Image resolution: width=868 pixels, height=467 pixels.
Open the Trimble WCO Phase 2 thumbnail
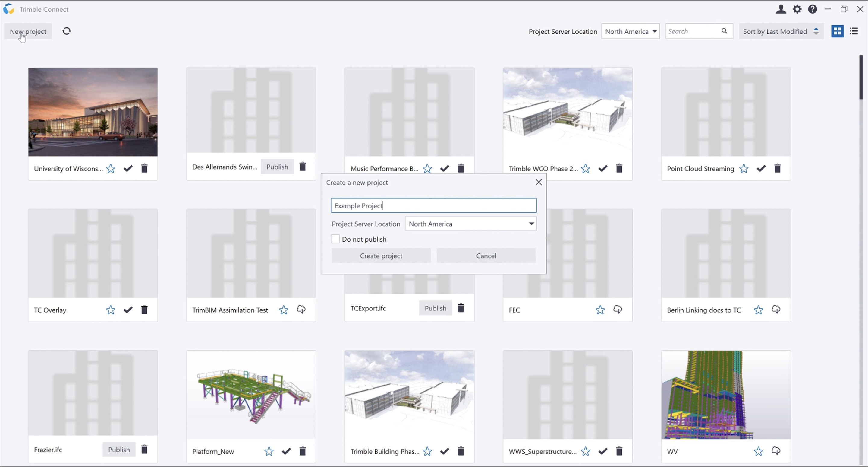point(568,112)
